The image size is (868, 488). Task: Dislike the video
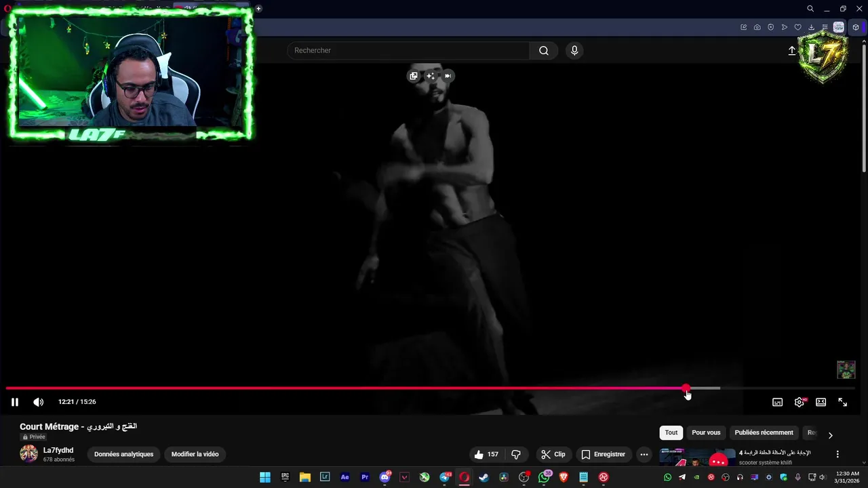516,454
